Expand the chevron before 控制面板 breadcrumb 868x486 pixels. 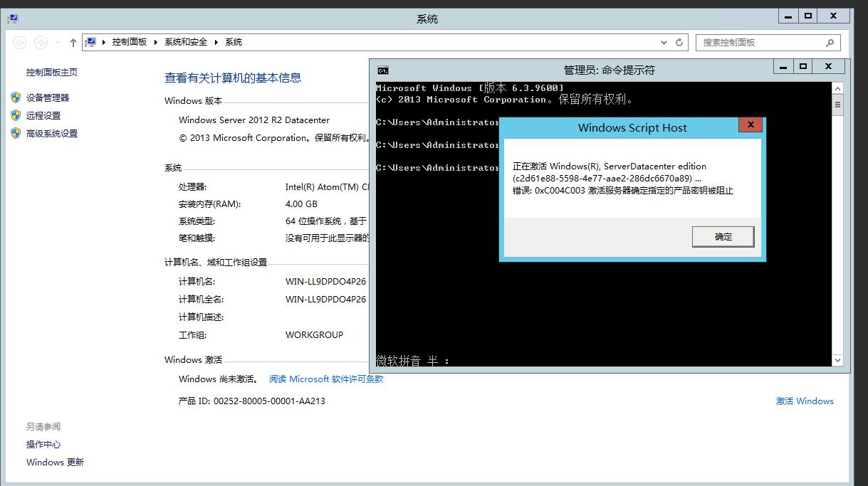tap(104, 42)
